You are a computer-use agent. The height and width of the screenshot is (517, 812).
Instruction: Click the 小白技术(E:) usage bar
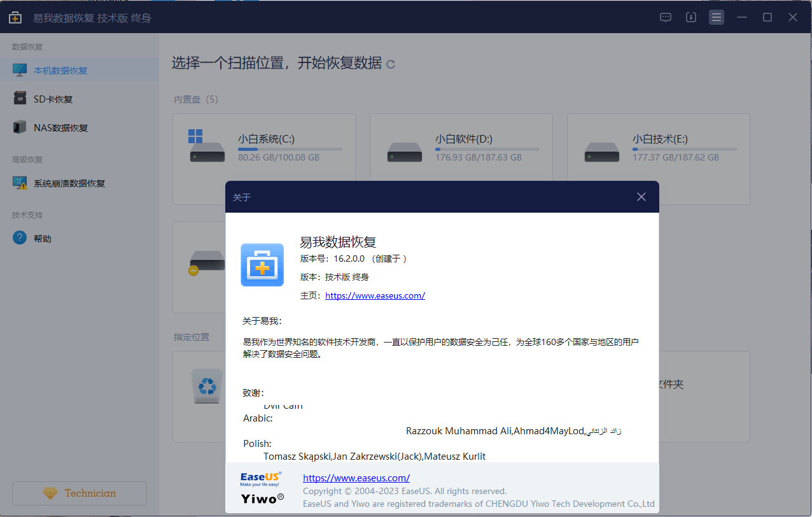(685, 150)
